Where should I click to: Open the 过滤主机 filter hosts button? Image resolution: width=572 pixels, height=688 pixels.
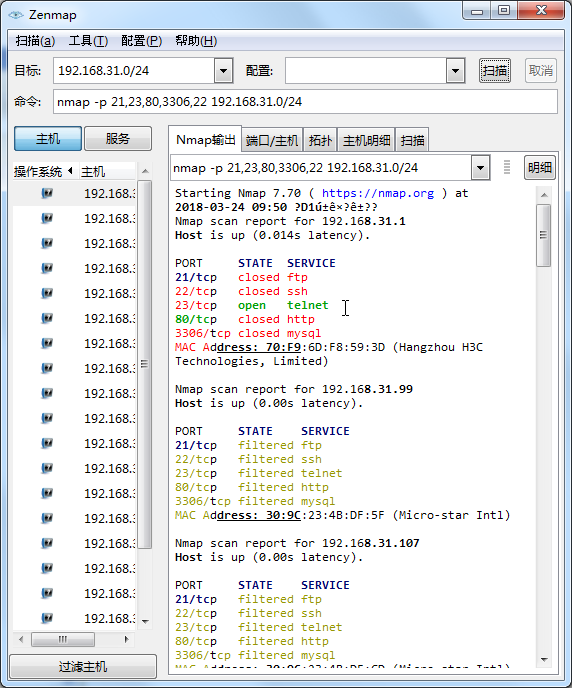tap(83, 666)
